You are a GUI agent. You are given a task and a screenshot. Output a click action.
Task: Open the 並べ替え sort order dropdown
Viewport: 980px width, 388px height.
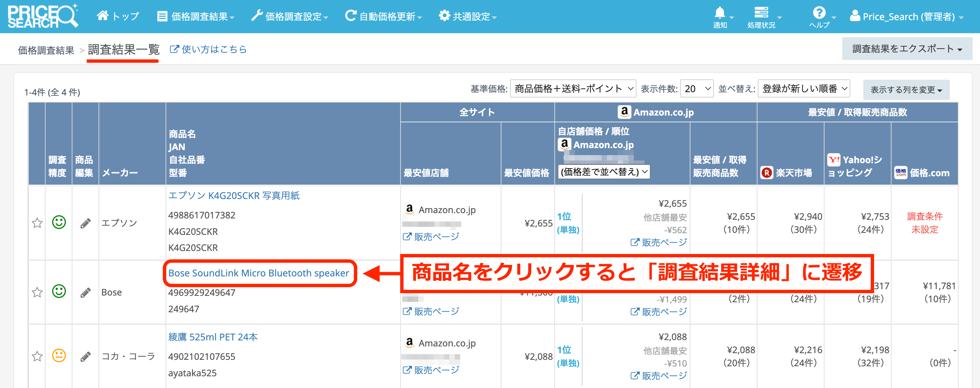(x=803, y=89)
